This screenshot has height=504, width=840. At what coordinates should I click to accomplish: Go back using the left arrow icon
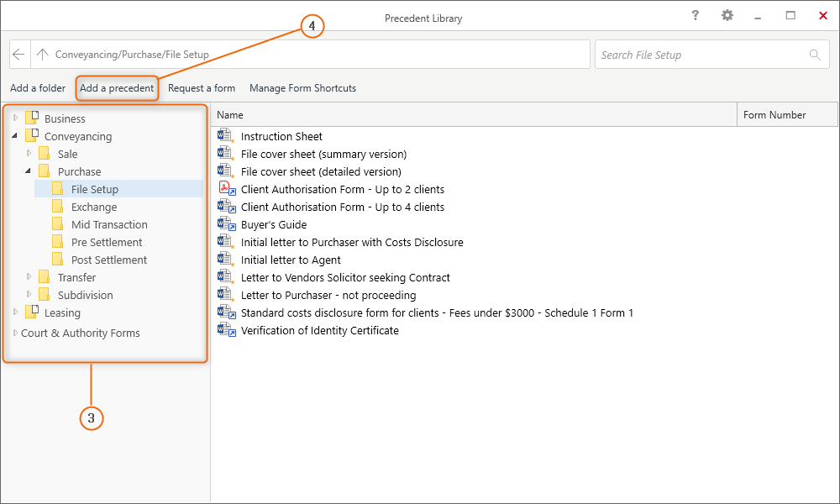click(x=18, y=54)
